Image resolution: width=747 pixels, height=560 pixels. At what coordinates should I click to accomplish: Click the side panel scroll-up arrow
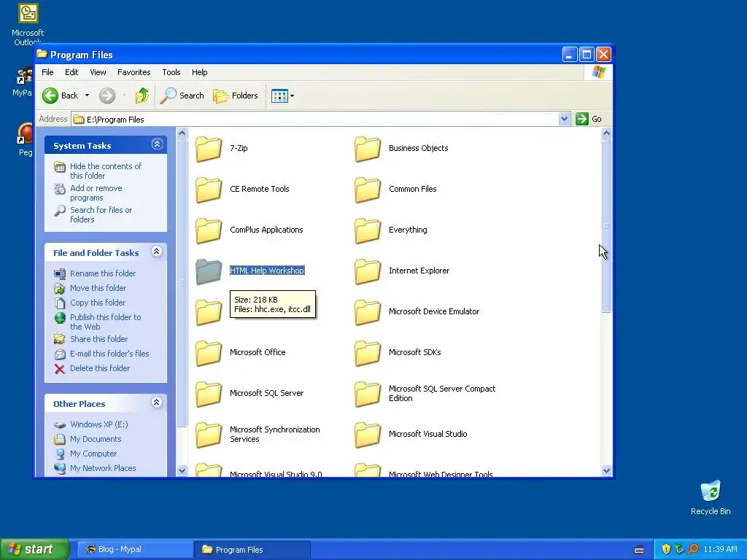coord(182,133)
